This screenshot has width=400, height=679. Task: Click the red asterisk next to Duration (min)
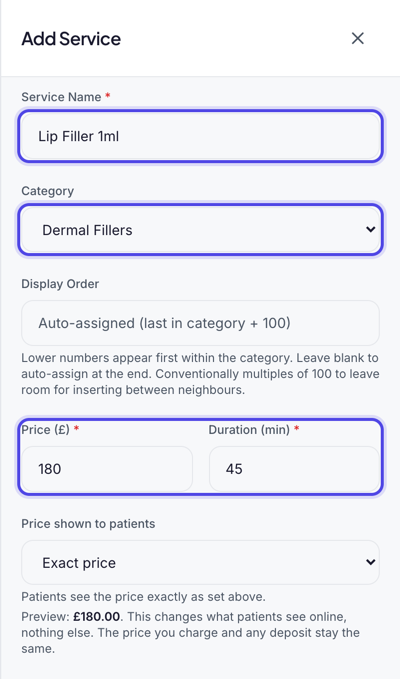coord(297,428)
